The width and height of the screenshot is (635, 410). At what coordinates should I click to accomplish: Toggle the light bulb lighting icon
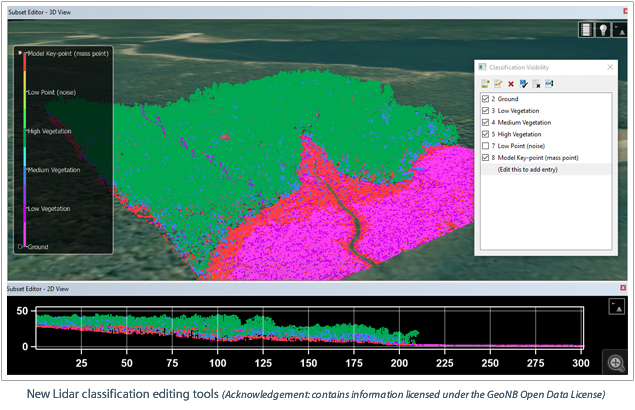click(x=603, y=30)
